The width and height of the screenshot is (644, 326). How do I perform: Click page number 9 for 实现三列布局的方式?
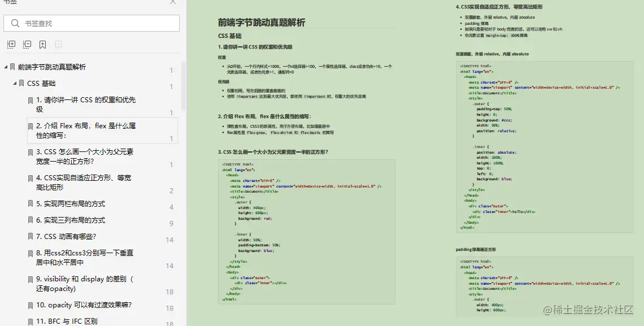171,223
